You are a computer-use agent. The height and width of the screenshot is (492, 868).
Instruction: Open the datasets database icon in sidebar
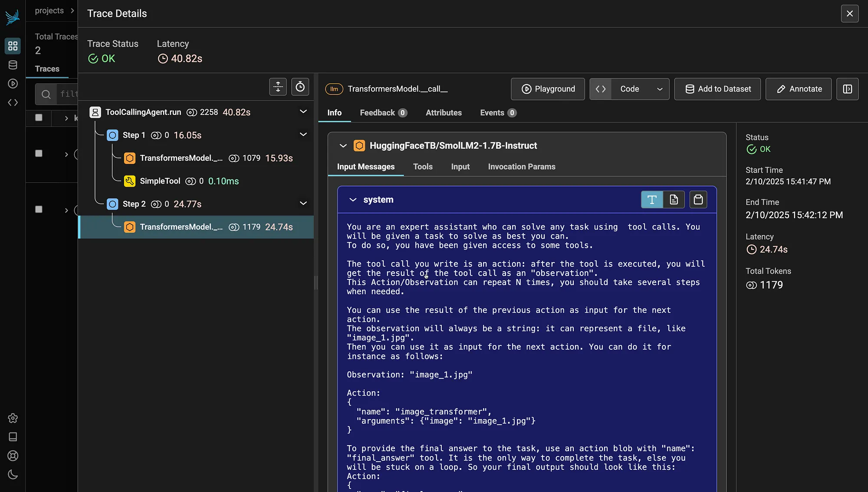click(x=13, y=65)
